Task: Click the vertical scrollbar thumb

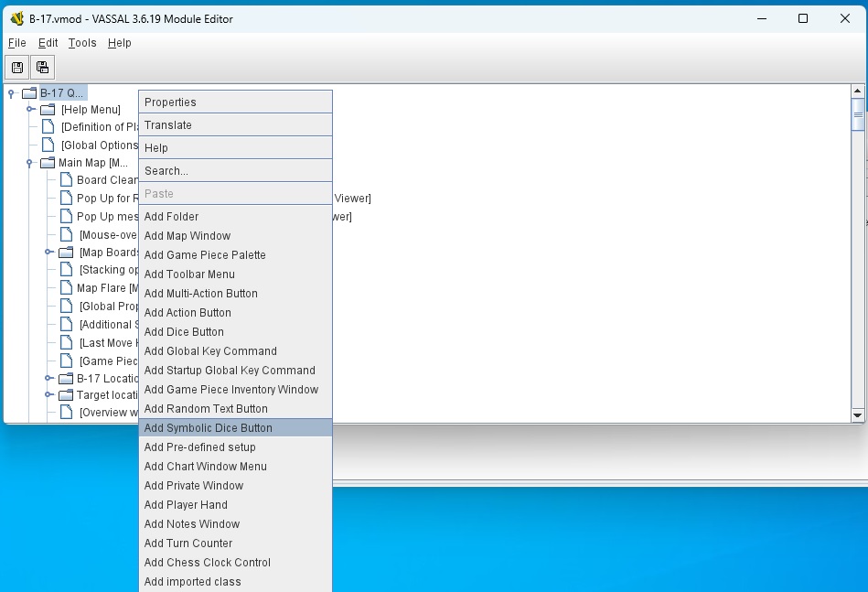Action: (858, 114)
